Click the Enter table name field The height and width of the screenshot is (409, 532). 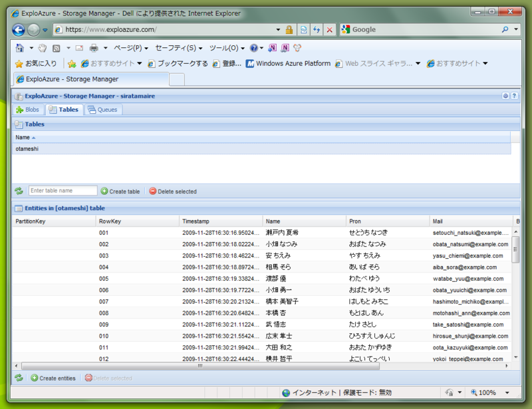point(63,191)
